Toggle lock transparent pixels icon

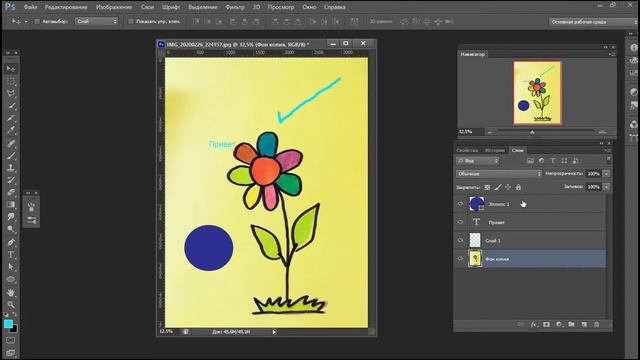(487, 187)
